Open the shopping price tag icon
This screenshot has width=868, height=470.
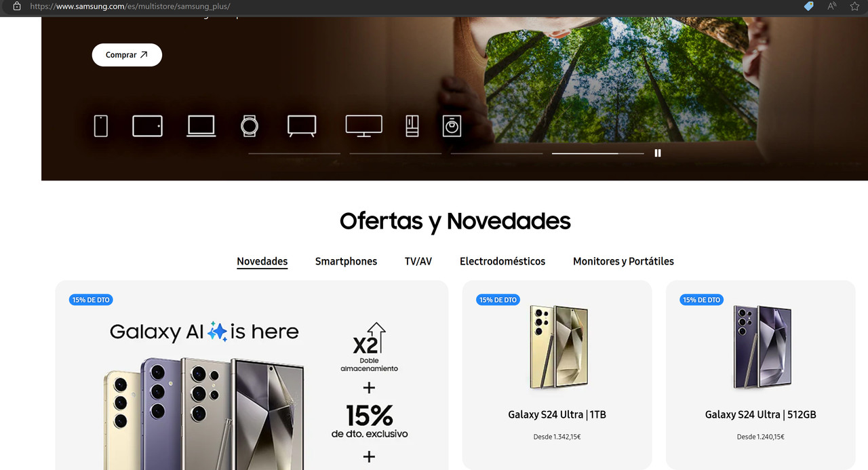click(808, 6)
